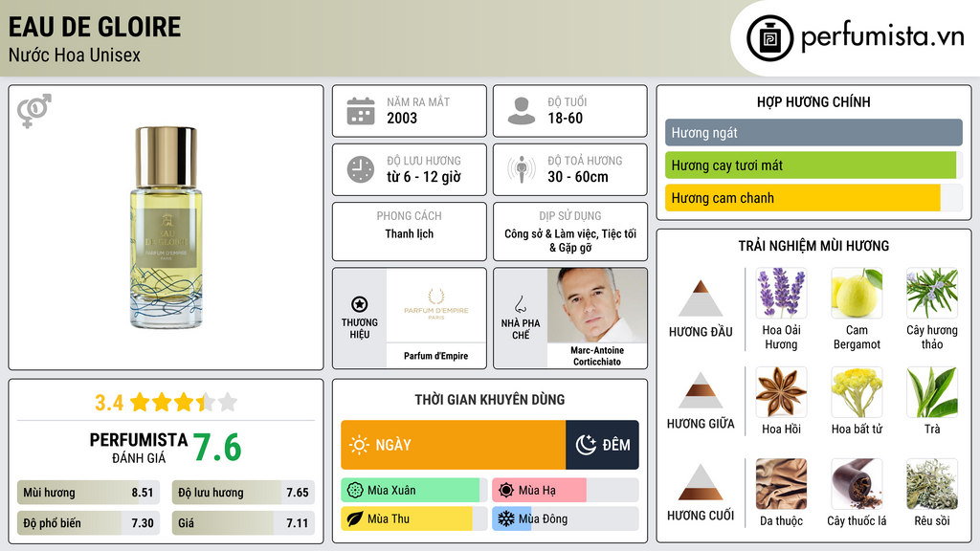Click the longevity value từ 6 - 12 giờ
The width and height of the screenshot is (980, 551).
(424, 177)
